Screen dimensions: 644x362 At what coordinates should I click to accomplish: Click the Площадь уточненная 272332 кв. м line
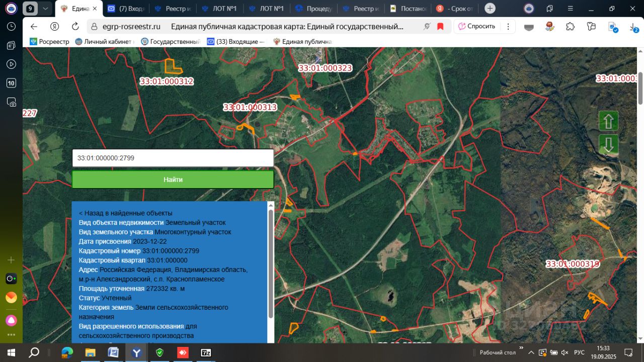coord(132,289)
